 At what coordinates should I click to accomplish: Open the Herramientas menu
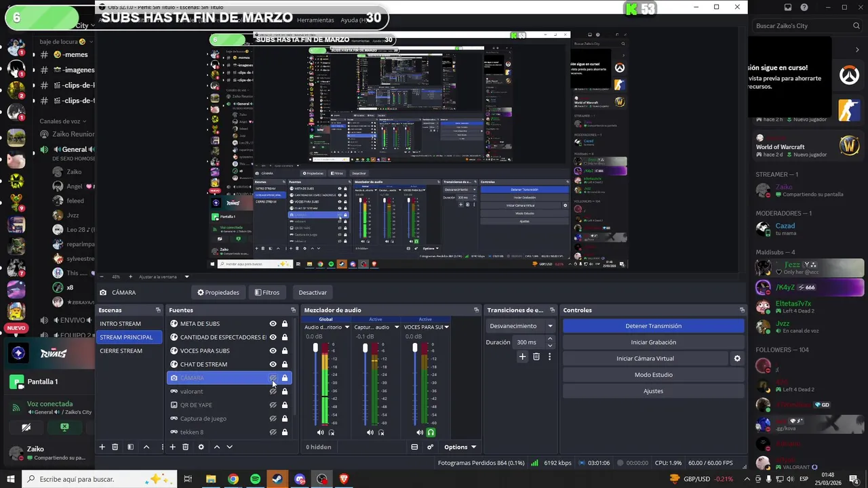click(315, 20)
